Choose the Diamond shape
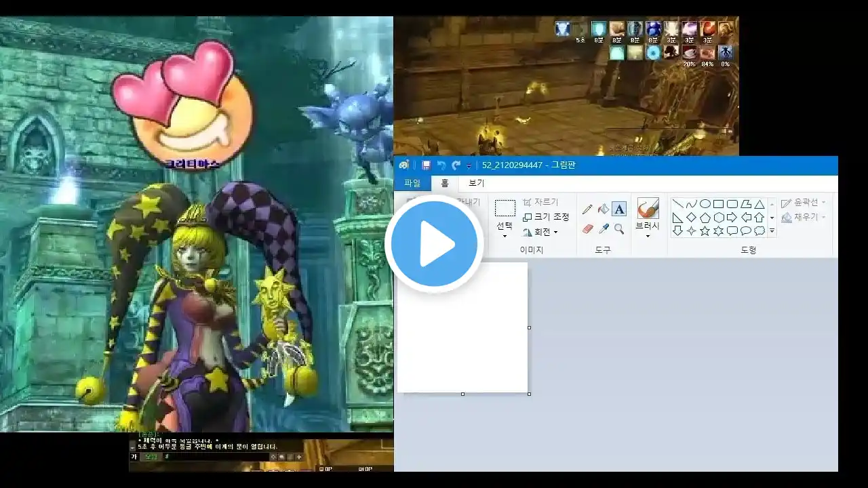Image resolution: width=868 pixels, height=488 pixels. click(691, 218)
